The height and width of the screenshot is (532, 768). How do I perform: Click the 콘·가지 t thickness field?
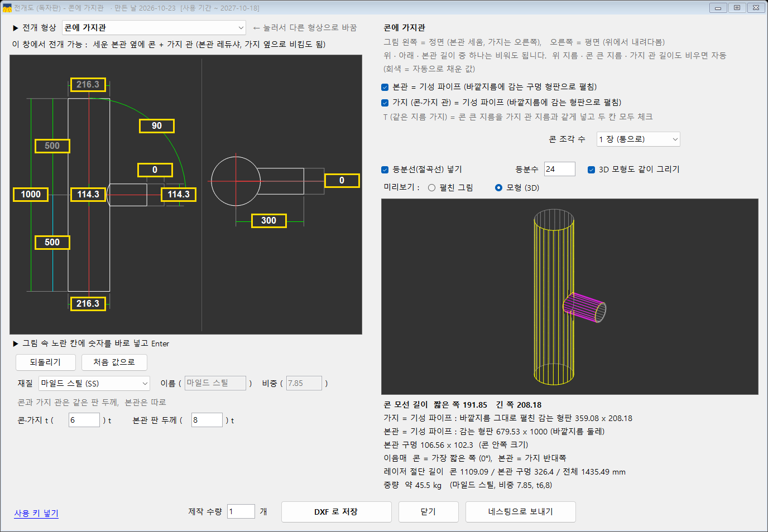click(x=84, y=420)
